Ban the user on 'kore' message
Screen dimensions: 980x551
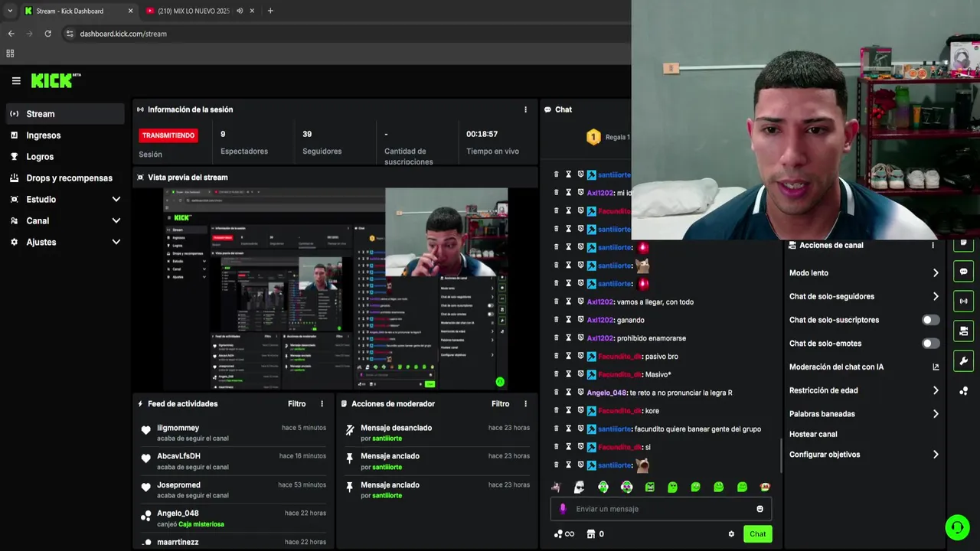point(580,411)
